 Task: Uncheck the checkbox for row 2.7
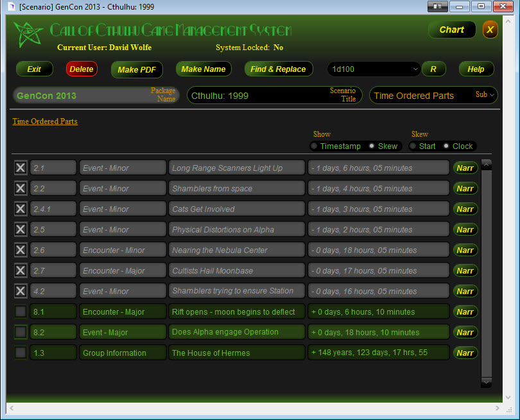click(x=21, y=270)
